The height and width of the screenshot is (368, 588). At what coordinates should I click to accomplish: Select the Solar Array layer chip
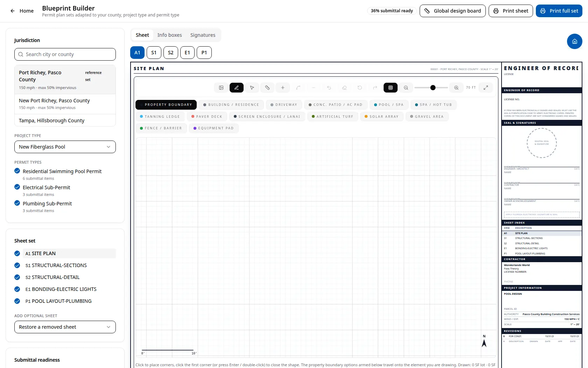click(x=382, y=117)
